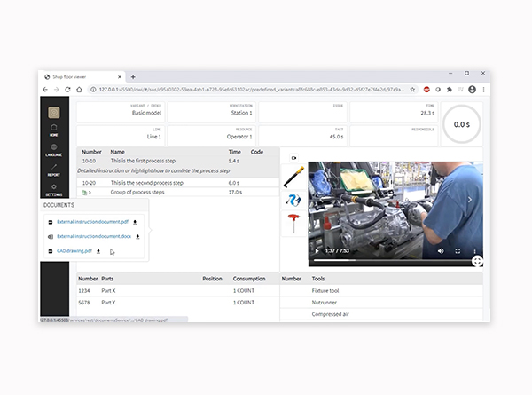Download External instruction document.pdf
This screenshot has width=532, height=395.
pyautogui.click(x=134, y=222)
